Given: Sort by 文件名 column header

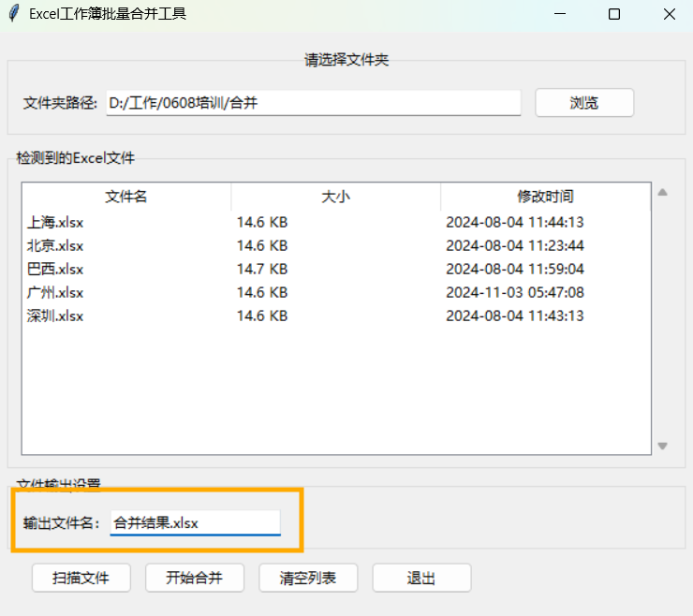Looking at the screenshot, I should coord(126,197).
